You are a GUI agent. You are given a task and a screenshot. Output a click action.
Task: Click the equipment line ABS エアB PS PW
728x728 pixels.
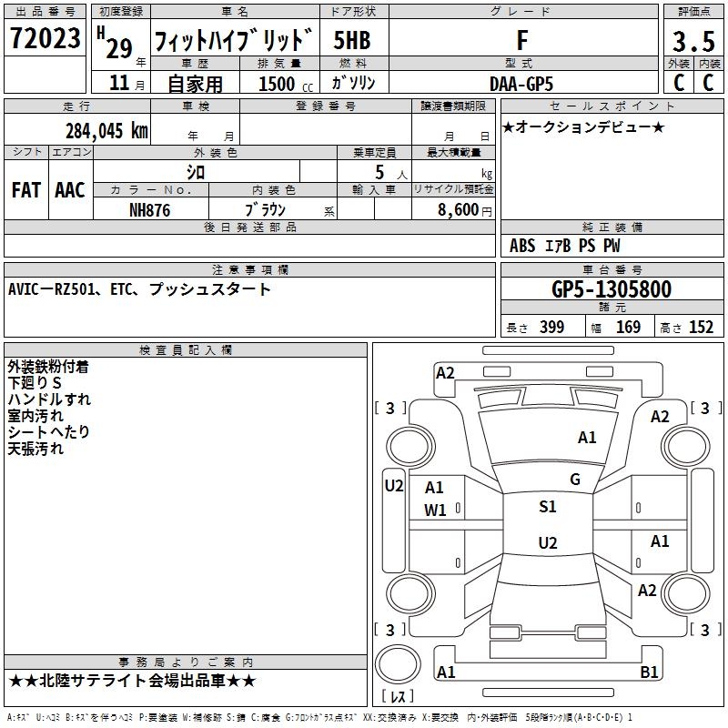click(564, 245)
